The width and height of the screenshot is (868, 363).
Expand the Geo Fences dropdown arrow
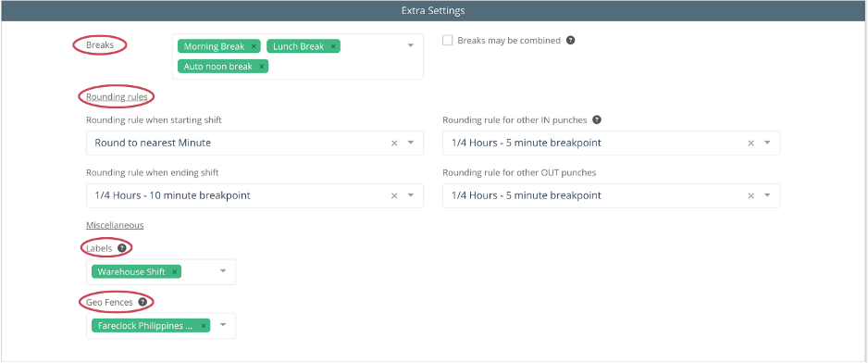click(223, 325)
